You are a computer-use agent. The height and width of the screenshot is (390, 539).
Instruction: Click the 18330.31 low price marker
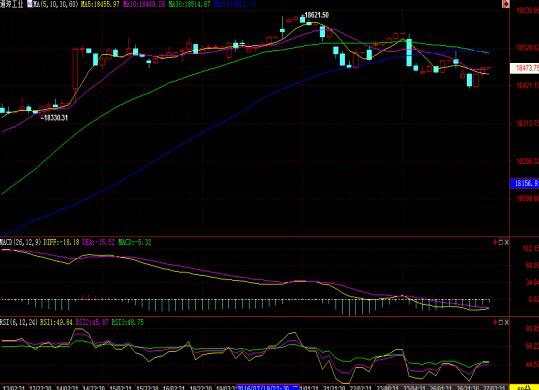[x=54, y=118]
